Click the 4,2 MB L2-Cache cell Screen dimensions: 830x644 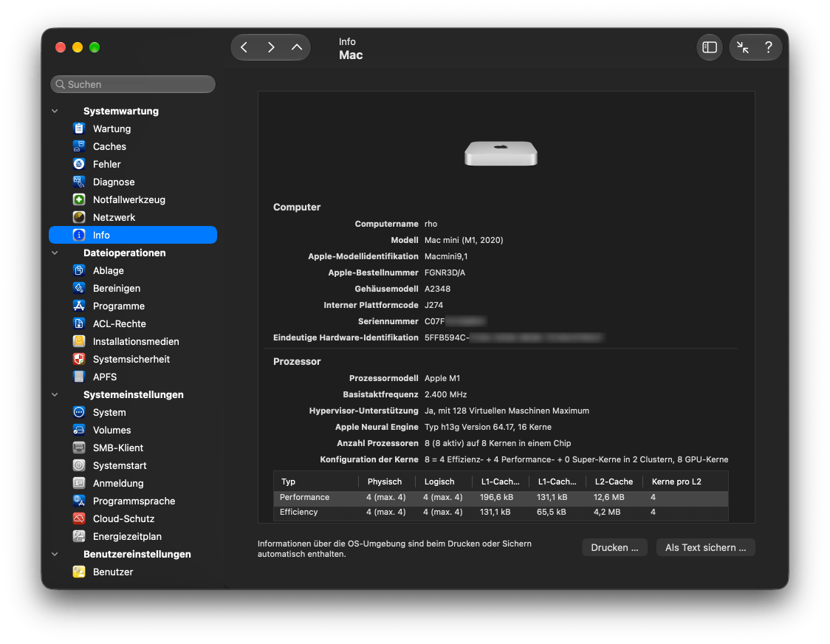coord(606,512)
